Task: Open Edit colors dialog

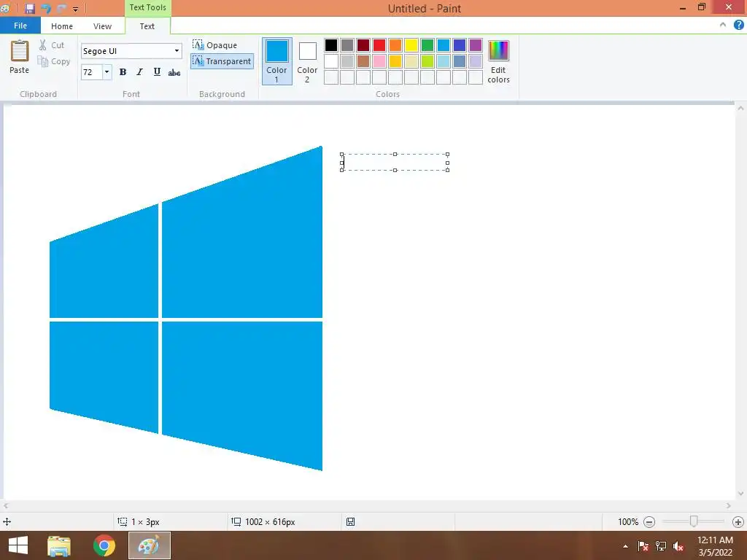Action: [499, 61]
